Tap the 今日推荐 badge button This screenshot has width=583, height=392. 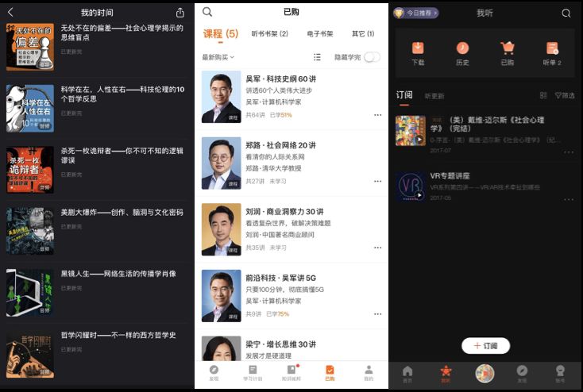tap(416, 13)
